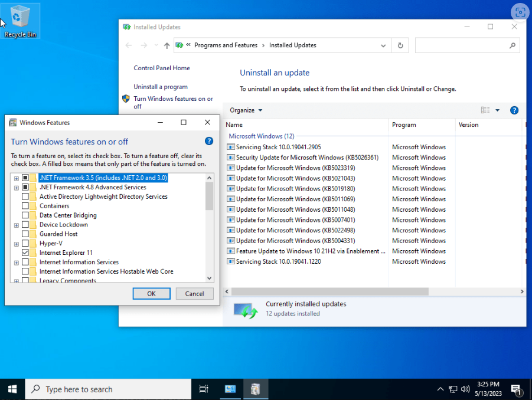
Task: Enable the Device Lockdown checkbox
Action: coord(25,224)
